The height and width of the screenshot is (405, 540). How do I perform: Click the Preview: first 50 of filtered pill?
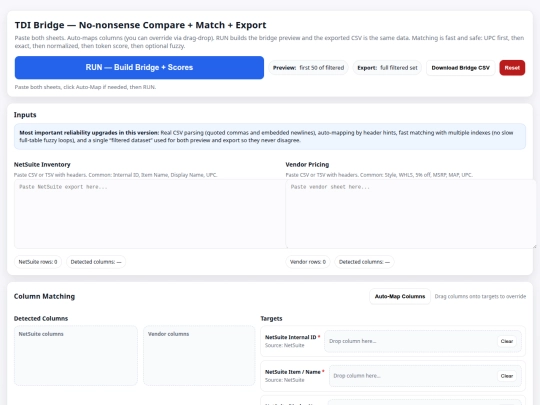coord(308,68)
